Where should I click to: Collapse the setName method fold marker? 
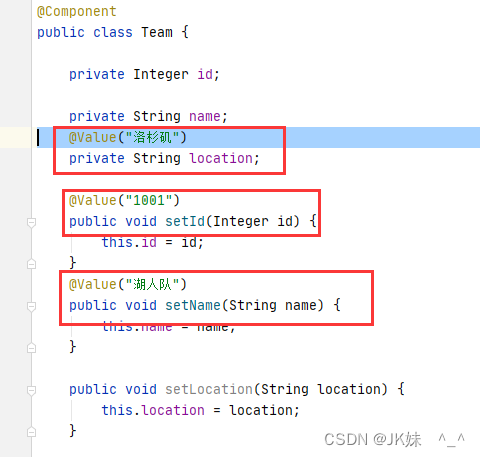pyautogui.click(x=31, y=306)
